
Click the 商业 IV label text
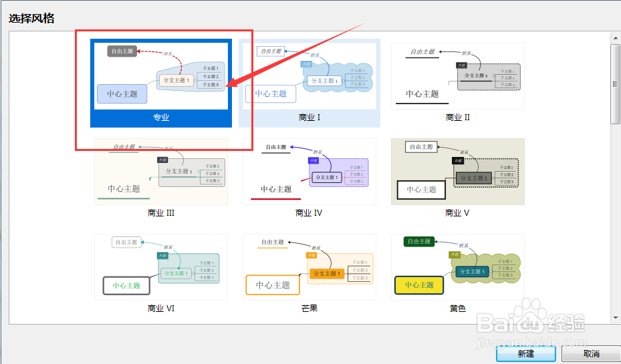coord(309,213)
